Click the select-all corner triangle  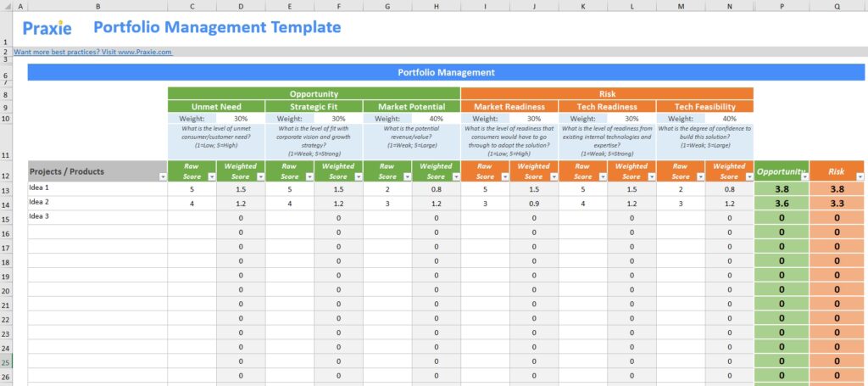tap(6, 5)
